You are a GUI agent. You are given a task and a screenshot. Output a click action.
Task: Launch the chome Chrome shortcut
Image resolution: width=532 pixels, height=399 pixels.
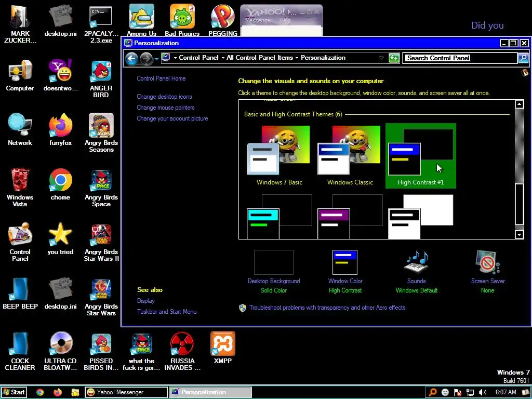[x=60, y=184]
